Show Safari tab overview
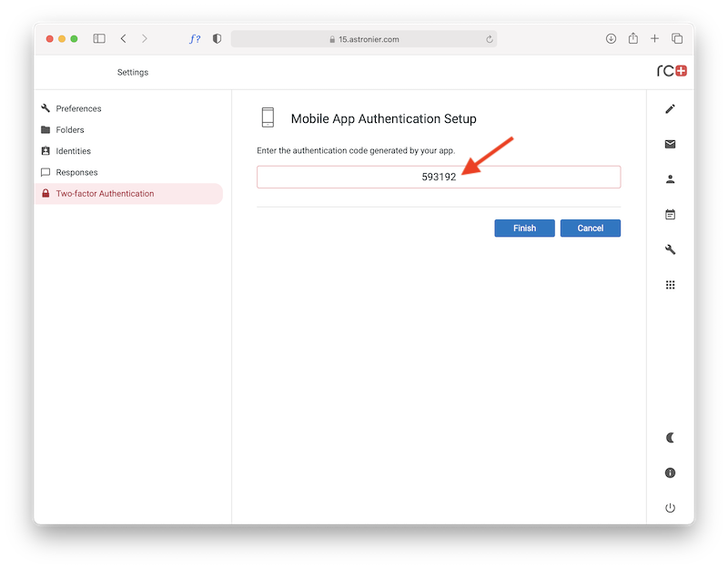This screenshot has width=728, height=569. click(x=677, y=38)
